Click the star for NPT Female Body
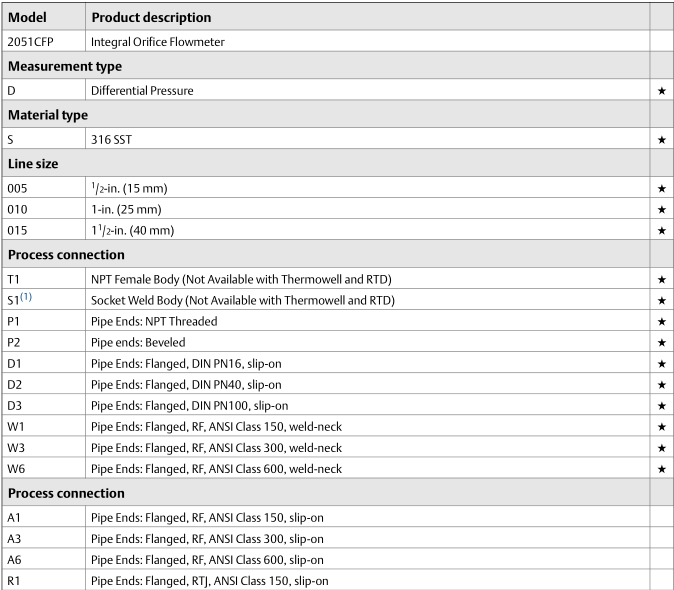The width and height of the screenshot is (674, 590). click(x=661, y=279)
